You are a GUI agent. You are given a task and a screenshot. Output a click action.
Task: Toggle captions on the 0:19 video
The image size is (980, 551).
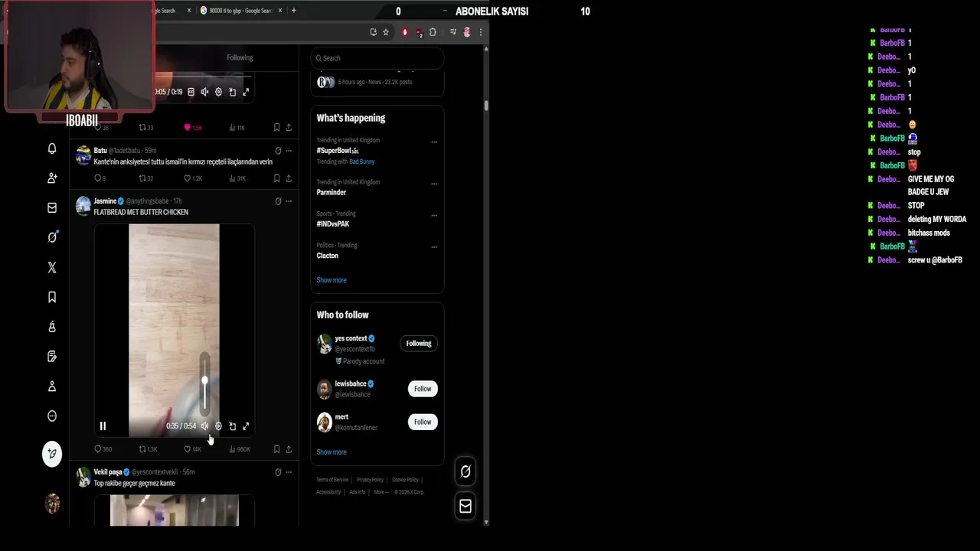coord(191,92)
